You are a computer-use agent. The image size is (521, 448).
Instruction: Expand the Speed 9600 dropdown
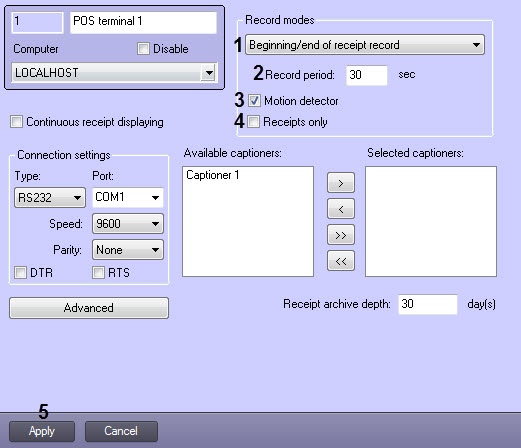(128, 223)
